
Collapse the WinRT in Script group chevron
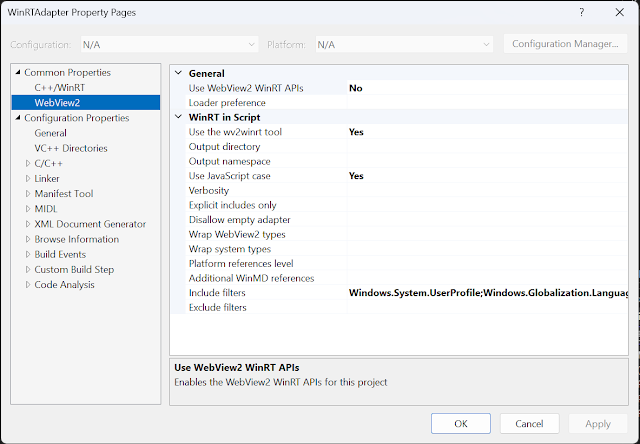pyautogui.click(x=178, y=117)
